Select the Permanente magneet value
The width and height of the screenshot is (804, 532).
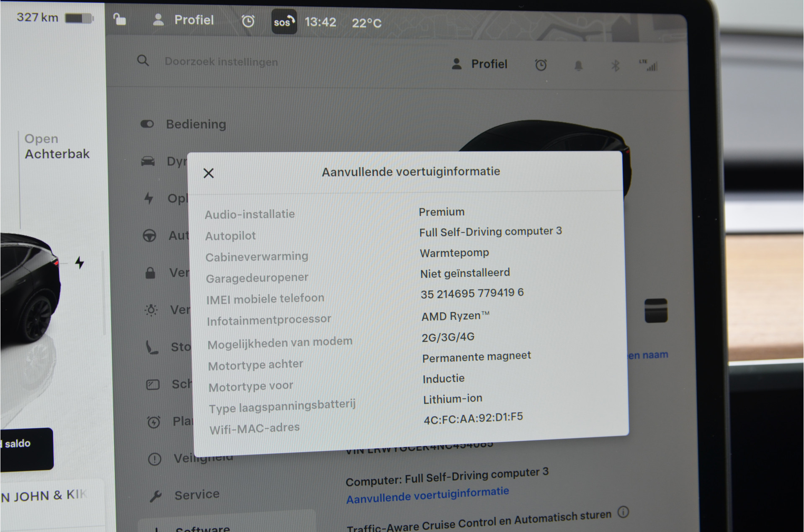click(477, 357)
